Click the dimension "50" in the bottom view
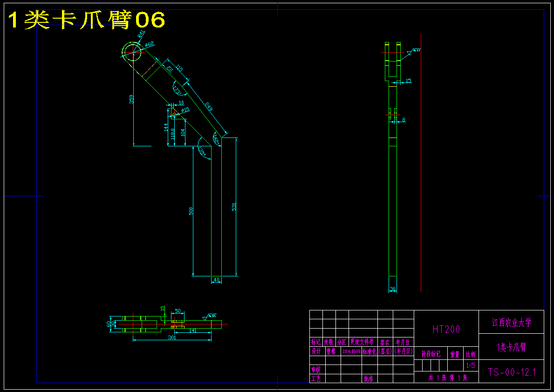Image resolution: width=554 pixels, height=392 pixels. tap(178, 311)
